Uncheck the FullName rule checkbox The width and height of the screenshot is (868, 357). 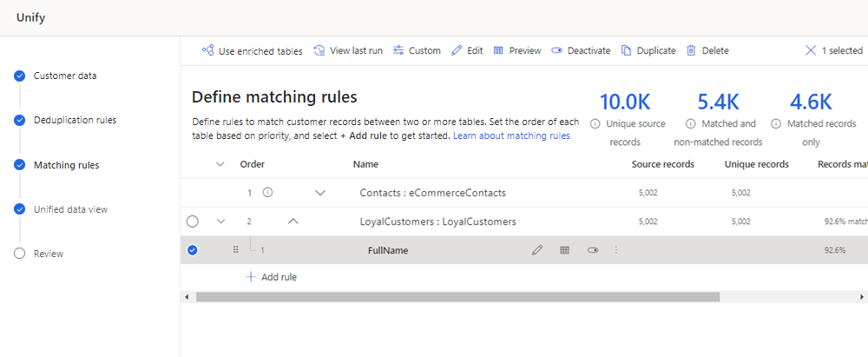192,250
